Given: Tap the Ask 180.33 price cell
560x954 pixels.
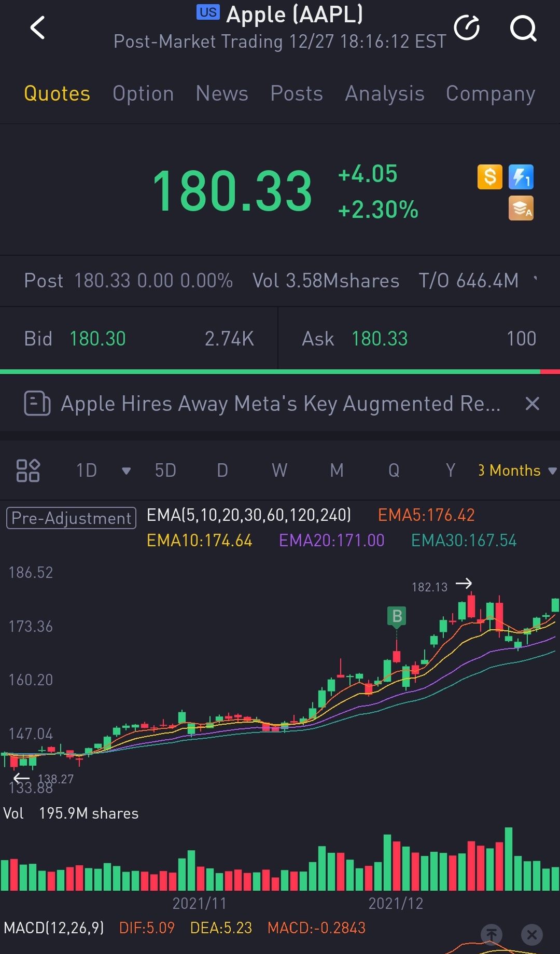Looking at the screenshot, I should [419, 339].
